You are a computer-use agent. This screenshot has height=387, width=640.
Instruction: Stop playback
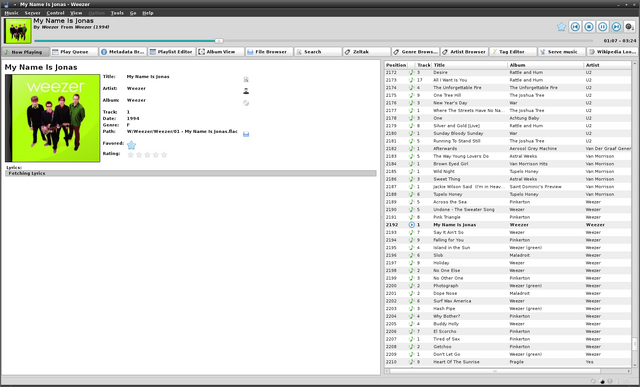[589, 27]
